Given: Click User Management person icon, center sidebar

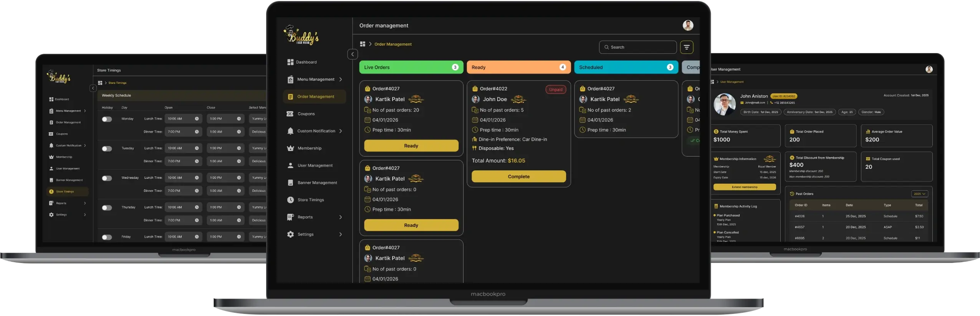Looking at the screenshot, I should [x=290, y=166].
